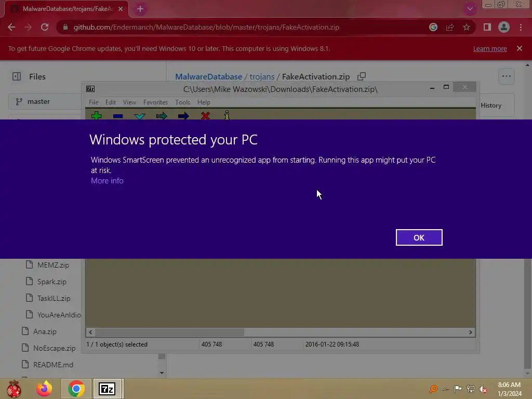Click the share page icon in Chrome

click(450, 27)
